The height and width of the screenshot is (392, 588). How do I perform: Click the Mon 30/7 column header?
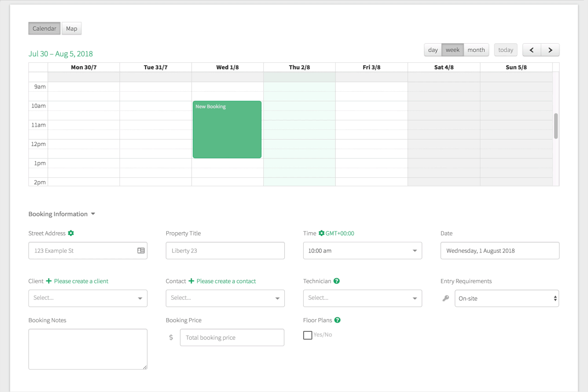tap(84, 67)
